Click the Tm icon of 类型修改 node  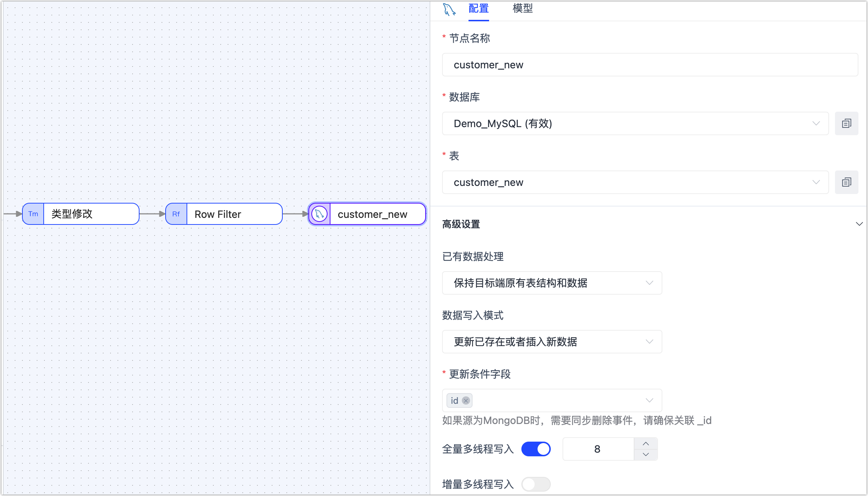(x=33, y=214)
